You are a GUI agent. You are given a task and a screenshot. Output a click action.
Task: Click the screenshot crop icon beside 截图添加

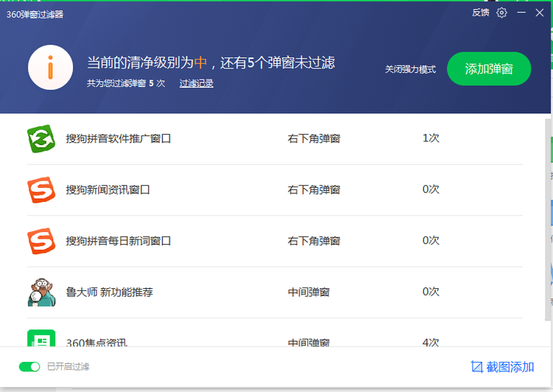tap(476, 366)
